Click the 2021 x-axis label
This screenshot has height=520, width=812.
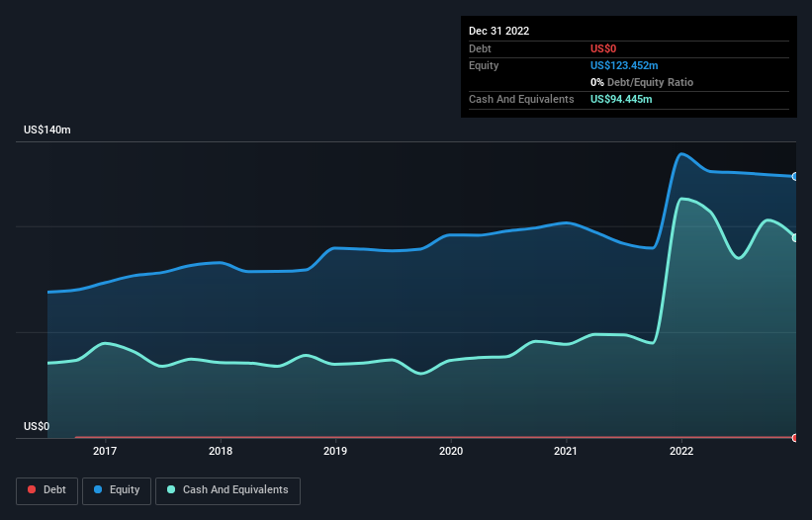click(566, 451)
